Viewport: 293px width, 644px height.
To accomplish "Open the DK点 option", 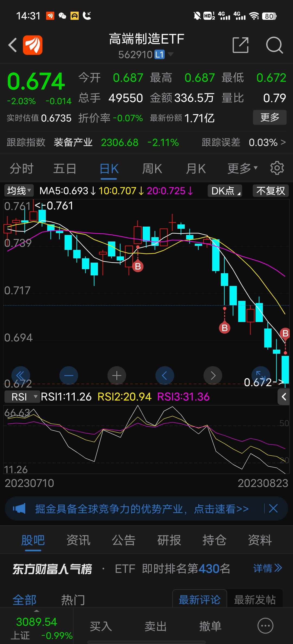I will 225,191.
